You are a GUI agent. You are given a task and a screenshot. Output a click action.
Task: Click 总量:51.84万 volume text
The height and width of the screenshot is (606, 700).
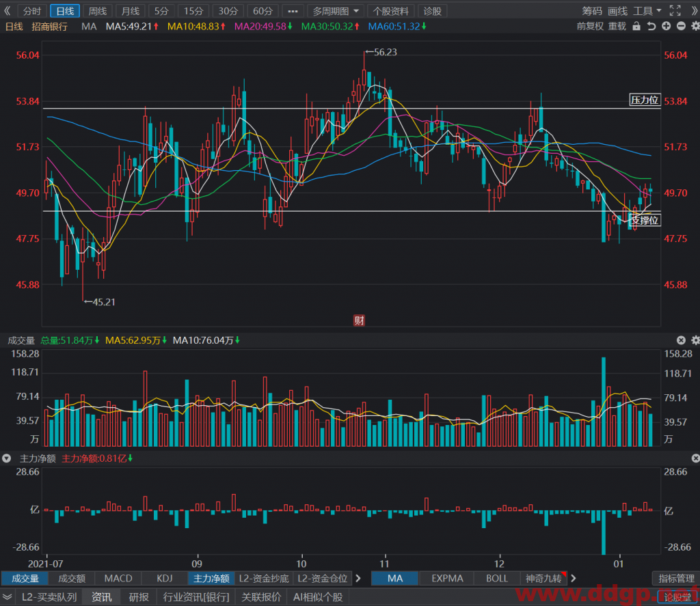click(66, 340)
